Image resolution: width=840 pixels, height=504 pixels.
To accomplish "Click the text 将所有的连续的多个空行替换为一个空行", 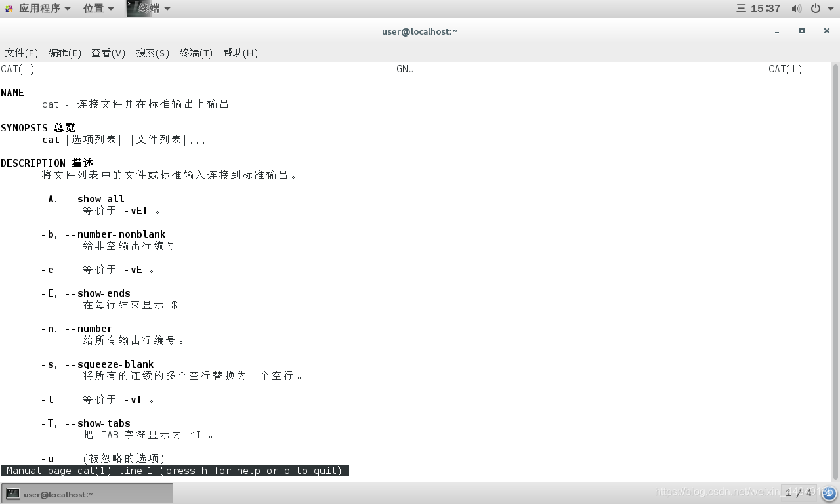I will tap(194, 376).
